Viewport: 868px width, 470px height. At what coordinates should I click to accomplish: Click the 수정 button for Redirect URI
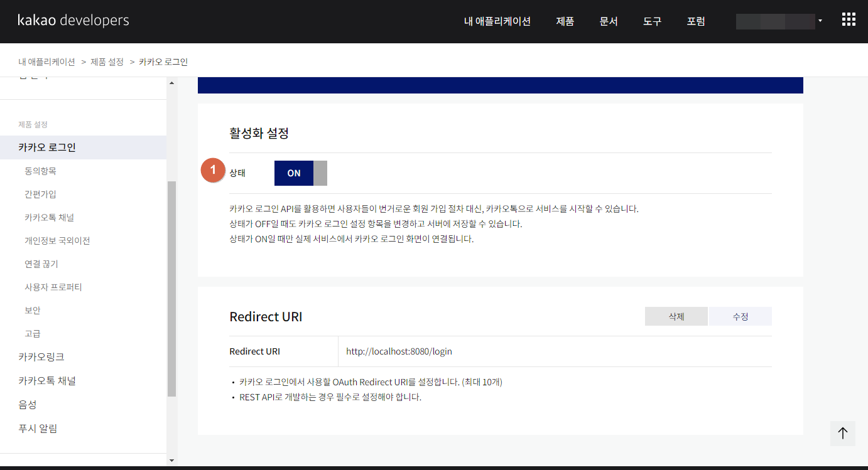741,317
